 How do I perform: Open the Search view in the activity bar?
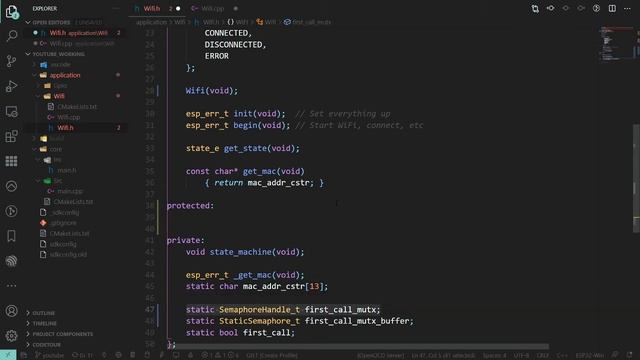click(x=12, y=36)
